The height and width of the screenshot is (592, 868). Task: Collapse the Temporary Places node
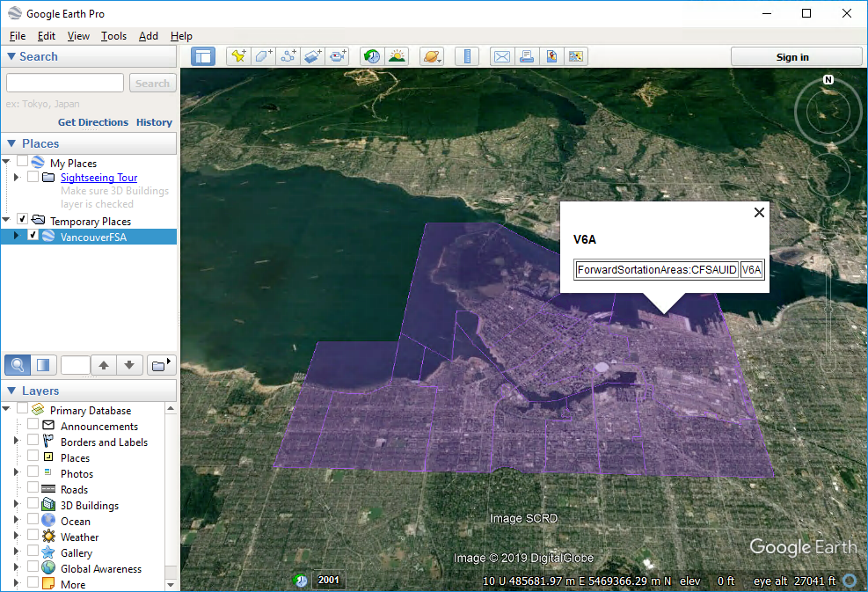point(6,220)
